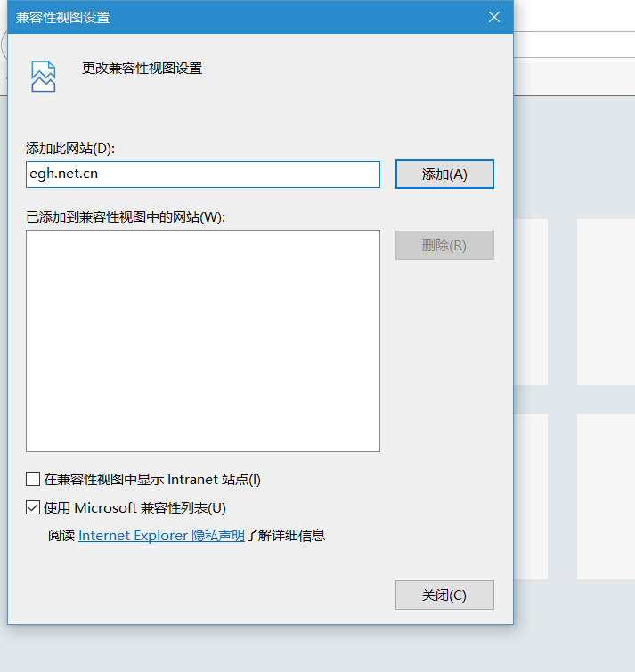Click the 添加此网站(D): label
This screenshot has height=672, width=635.
click(x=70, y=149)
